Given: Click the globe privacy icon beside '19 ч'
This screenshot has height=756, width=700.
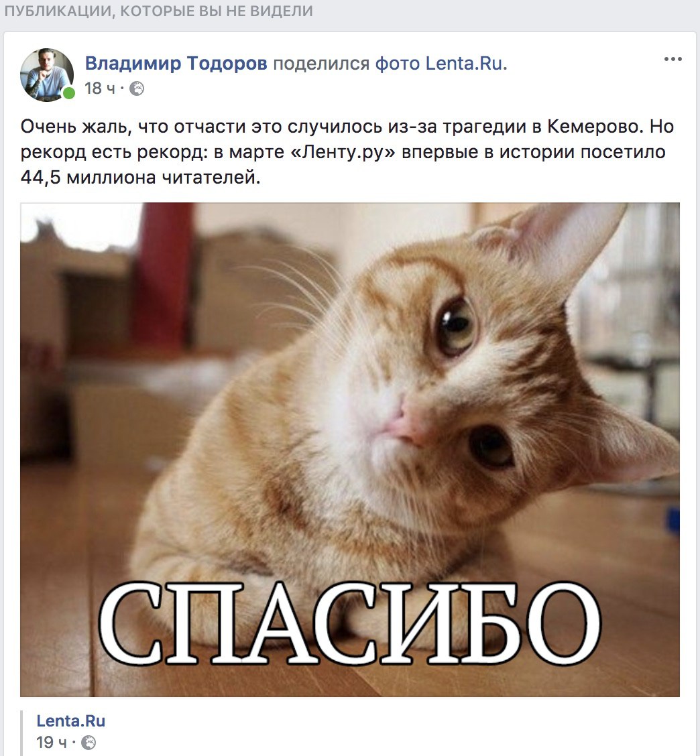Looking at the screenshot, I should [x=89, y=743].
